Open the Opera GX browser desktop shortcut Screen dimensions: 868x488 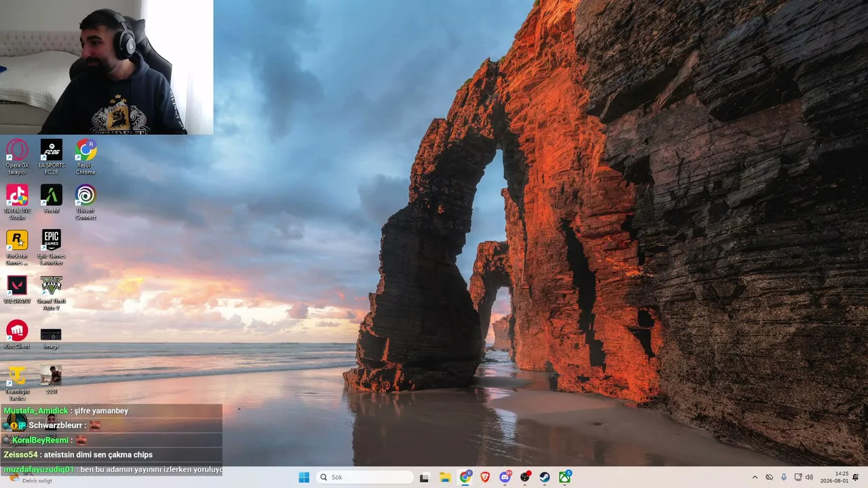point(17,157)
